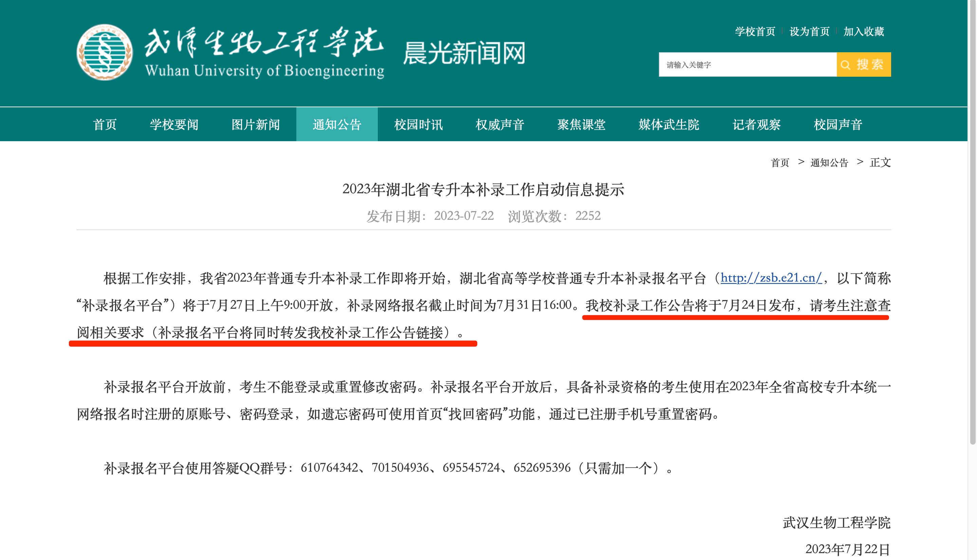Open the 媒体武生院 navigation item
The image size is (977, 560).
click(669, 124)
